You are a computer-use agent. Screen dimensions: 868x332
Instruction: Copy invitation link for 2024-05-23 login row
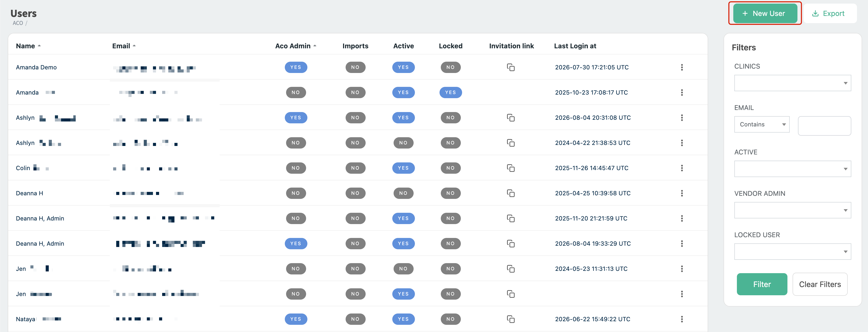pyautogui.click(x=511, y=269)
